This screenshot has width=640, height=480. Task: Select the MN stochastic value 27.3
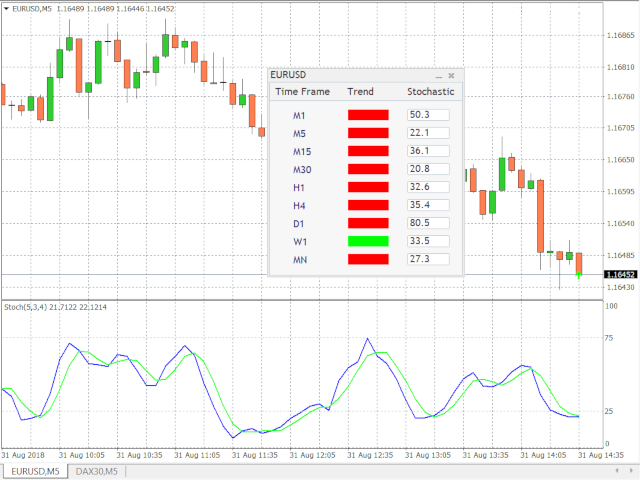pos(428,259)
